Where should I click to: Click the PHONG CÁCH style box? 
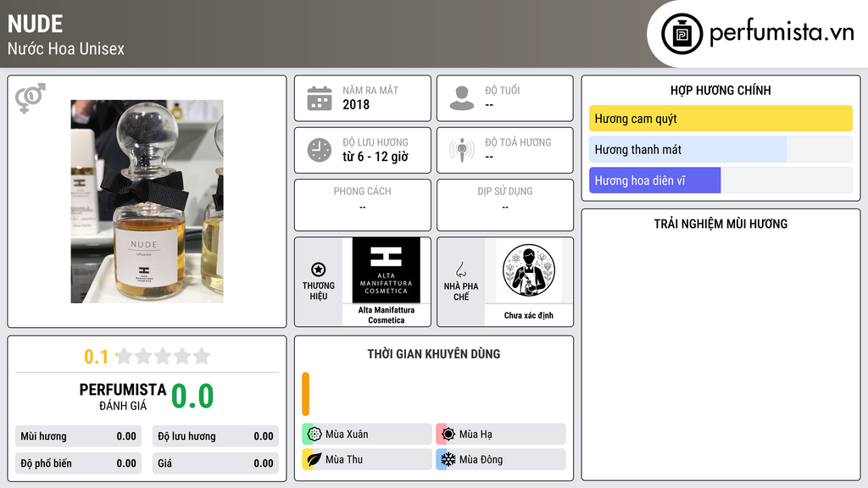pos(363,205)
